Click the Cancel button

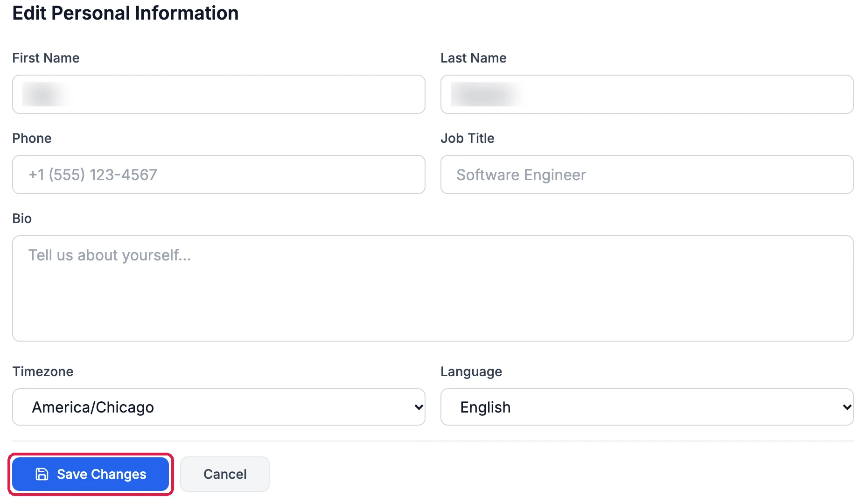coord(225,474)
